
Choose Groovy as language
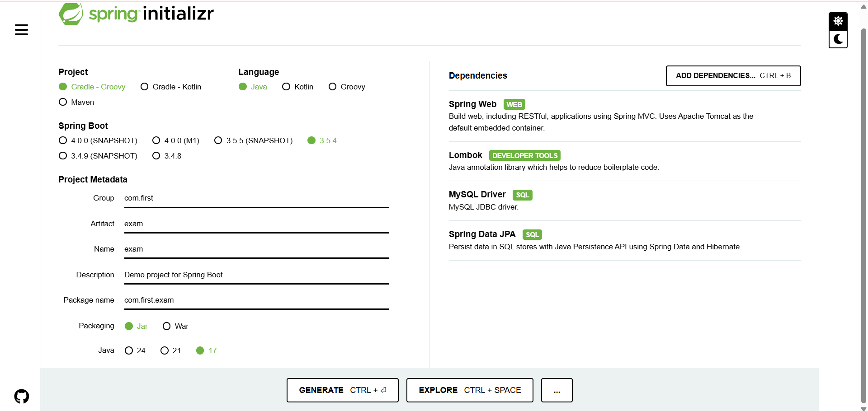click(347, 87)
